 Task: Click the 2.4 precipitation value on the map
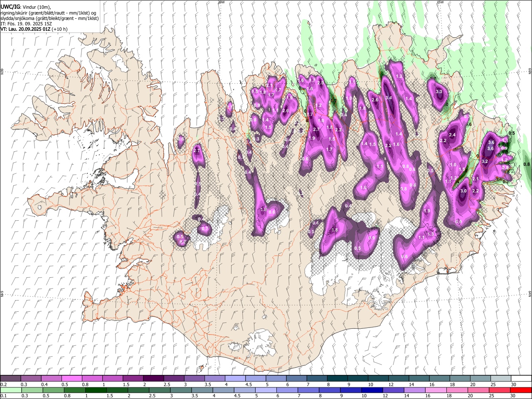pyautogui.click(x=452, y=135)
